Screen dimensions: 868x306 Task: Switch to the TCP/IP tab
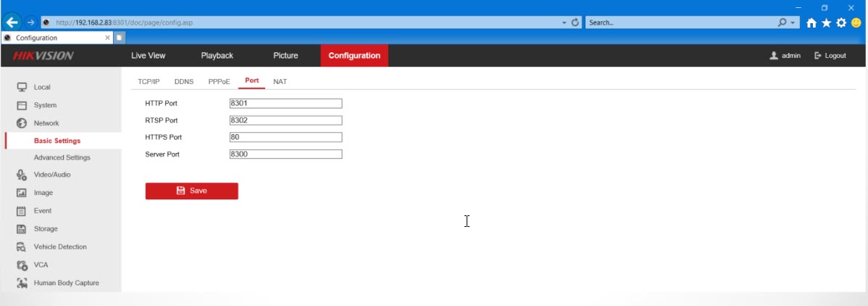(149, 81)
